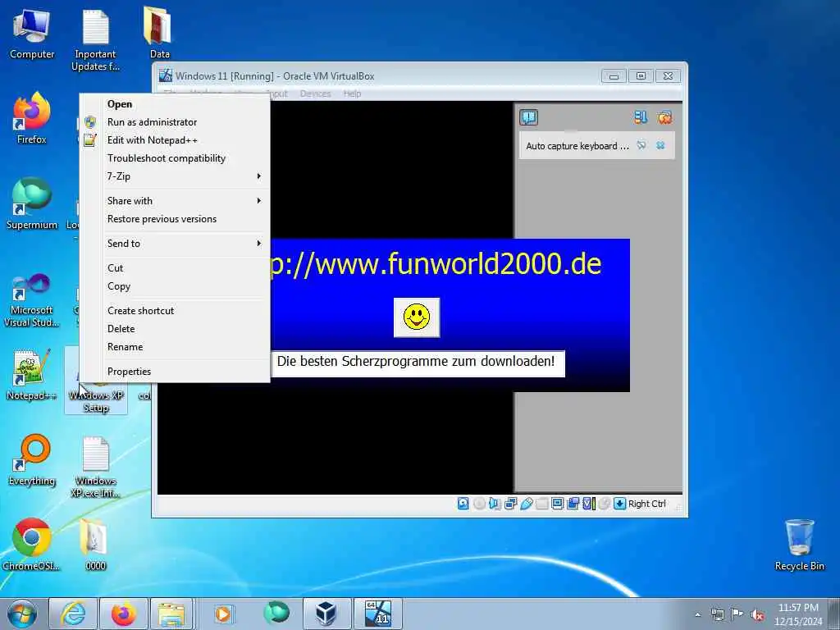
Task: Select the Notepad++ desktop shortcut
Action: tap(32, 375)
